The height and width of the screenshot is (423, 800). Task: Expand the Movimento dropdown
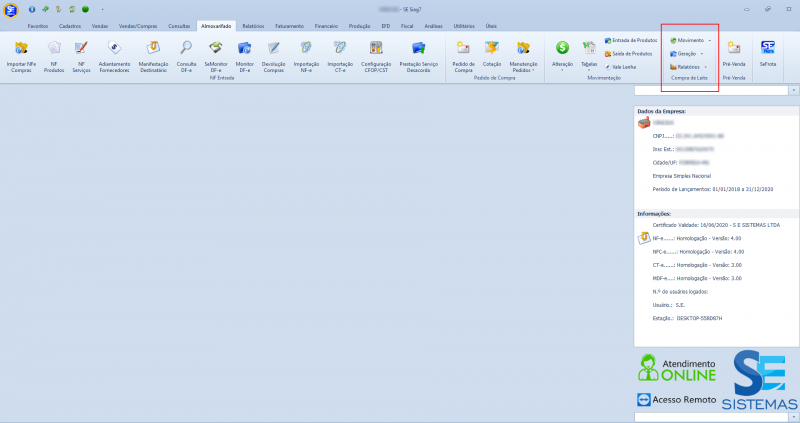[x=687, y=40]
